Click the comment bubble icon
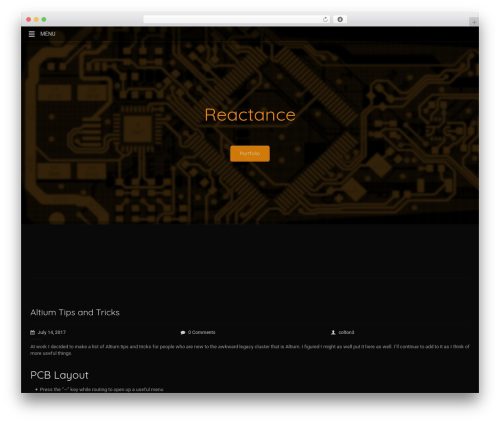Image resolution: width=500 pixels, height=423 pixels. 183,332
